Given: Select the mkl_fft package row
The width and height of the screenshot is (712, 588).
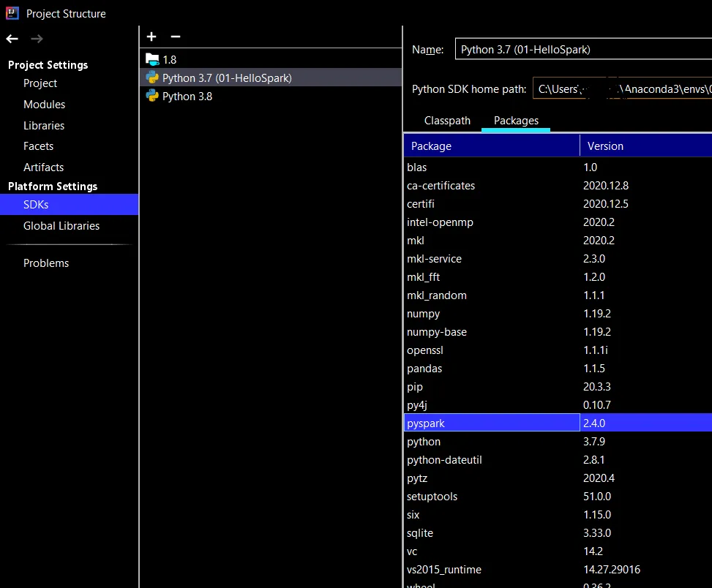Looking at the screenshot, I should (x=558, y=276).
